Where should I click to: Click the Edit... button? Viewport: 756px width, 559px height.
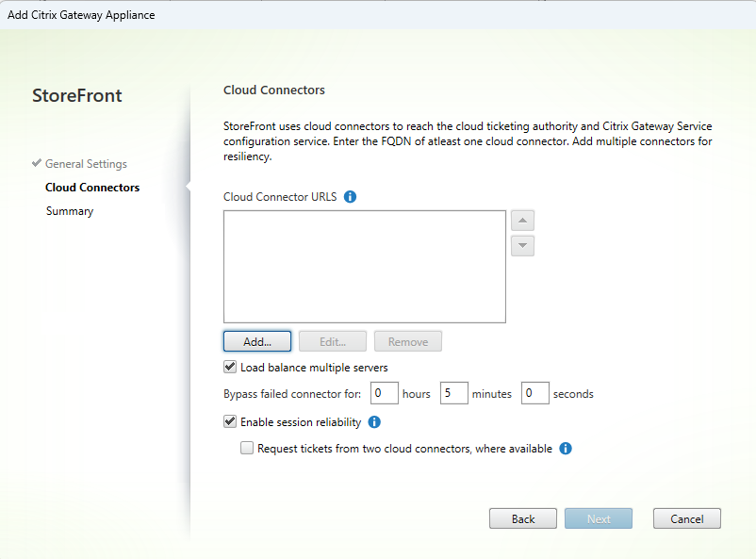pos(333,341)
